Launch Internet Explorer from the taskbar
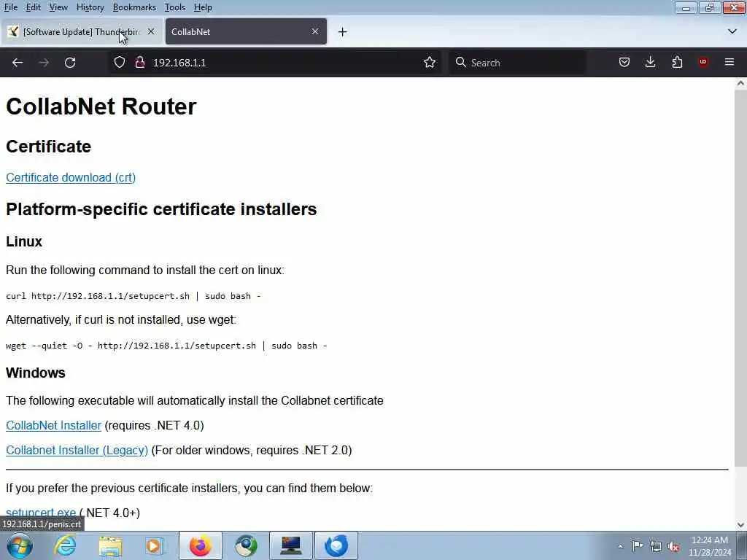The height and width of the screenshot is (560, 747). [65, 545]
